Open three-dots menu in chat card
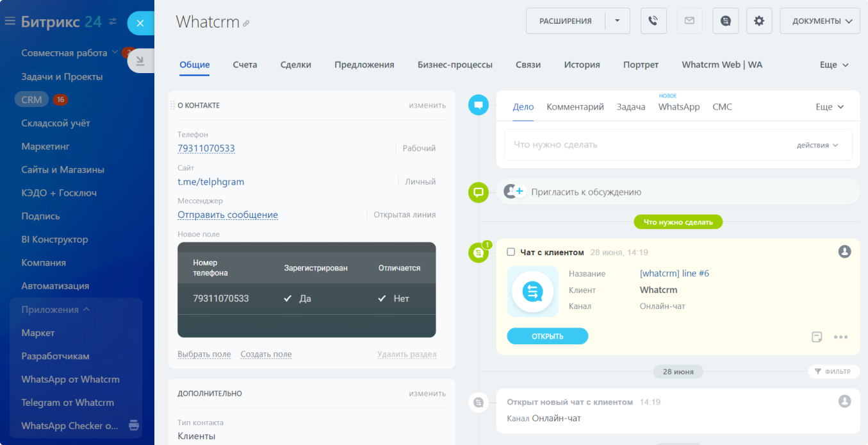Screen dimensions: 868x445 (840, 337)
